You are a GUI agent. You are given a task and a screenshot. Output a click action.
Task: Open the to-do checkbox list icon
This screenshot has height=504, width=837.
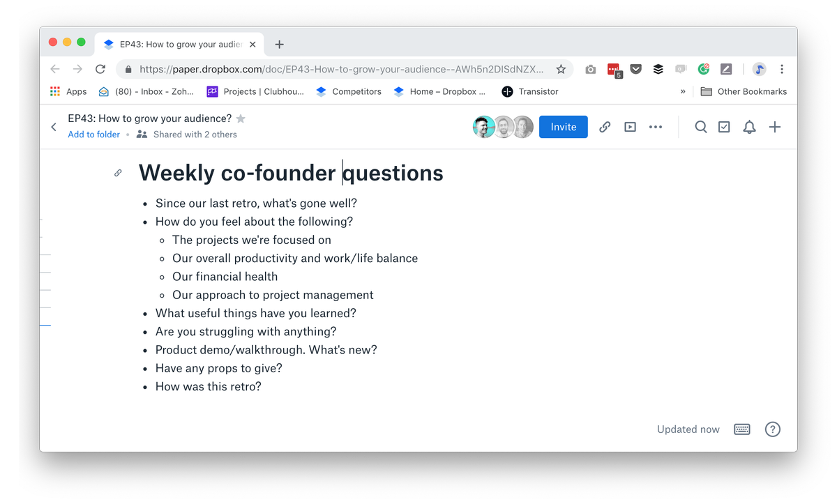tap(724, 127)
